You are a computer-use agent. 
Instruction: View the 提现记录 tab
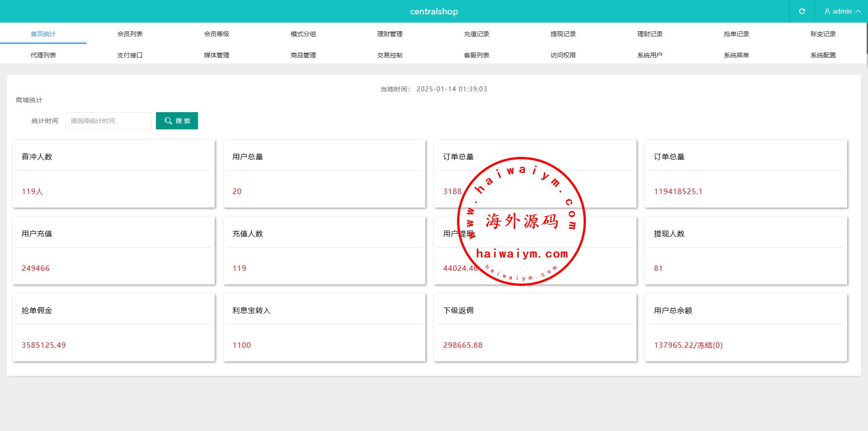tap(563, 34)
